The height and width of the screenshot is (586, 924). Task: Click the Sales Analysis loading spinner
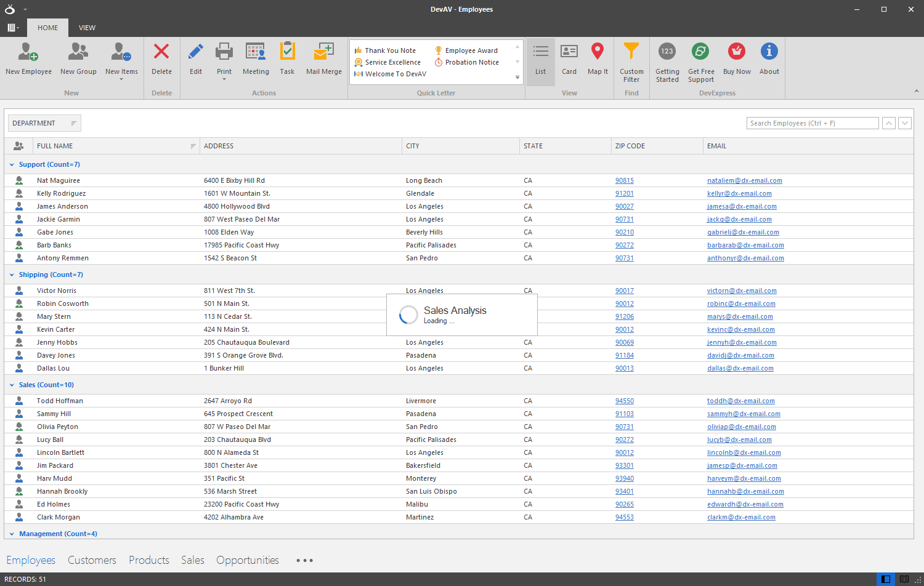tap(408, 315)
